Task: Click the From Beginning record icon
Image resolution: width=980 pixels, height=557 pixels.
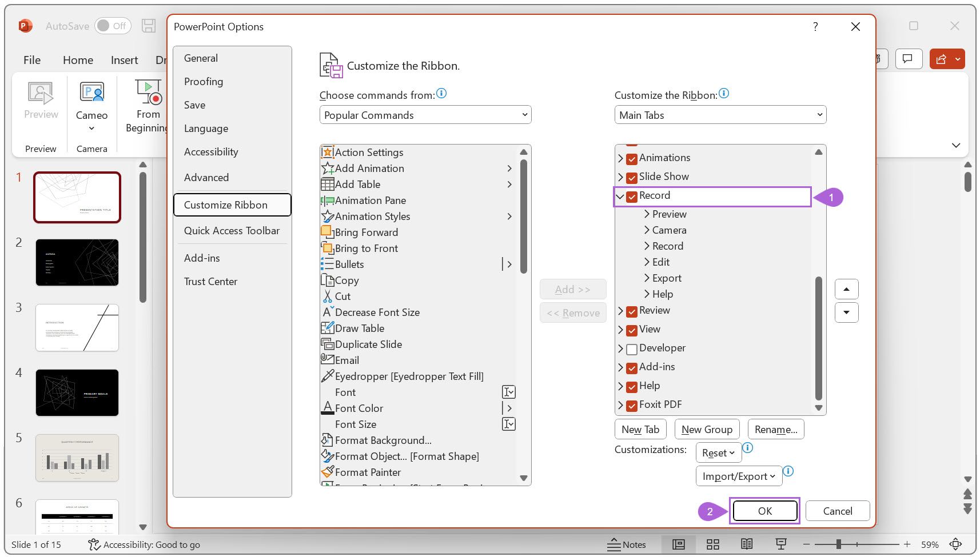Action: coord(148,92)
